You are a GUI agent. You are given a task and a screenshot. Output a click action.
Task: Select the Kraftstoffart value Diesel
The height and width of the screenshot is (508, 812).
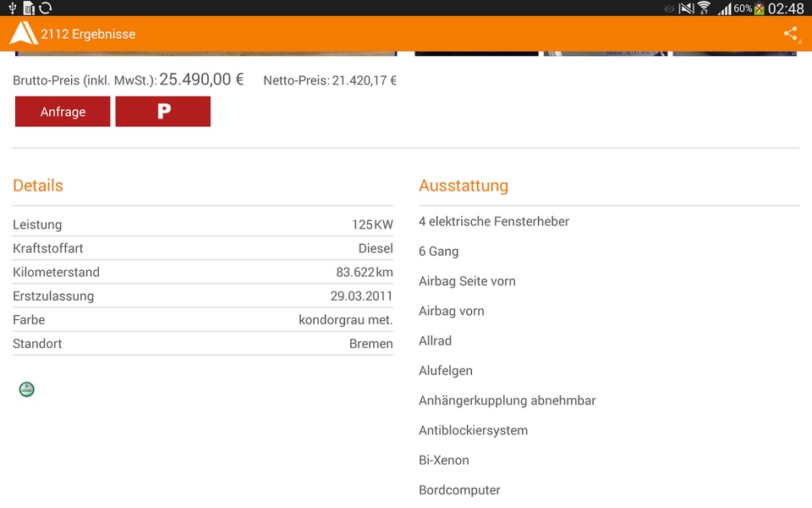coord(376,248)
